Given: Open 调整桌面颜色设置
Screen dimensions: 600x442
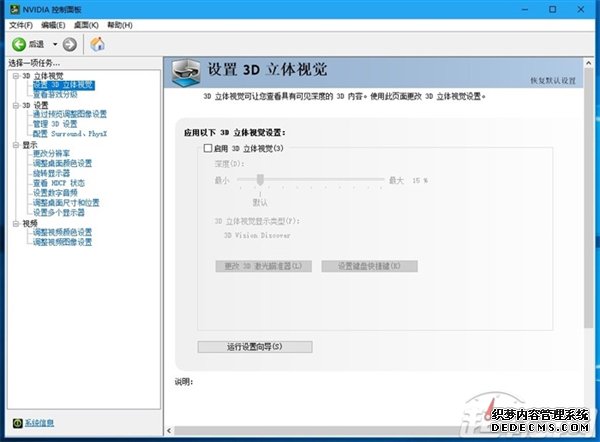Looking at the screenshot, I should click(x=62, y=163).
